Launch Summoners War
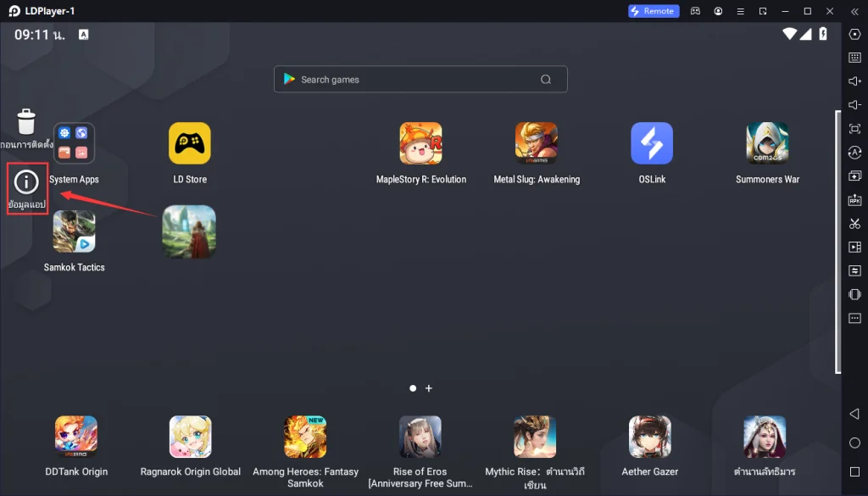The image size is (868, 496). 767,143
